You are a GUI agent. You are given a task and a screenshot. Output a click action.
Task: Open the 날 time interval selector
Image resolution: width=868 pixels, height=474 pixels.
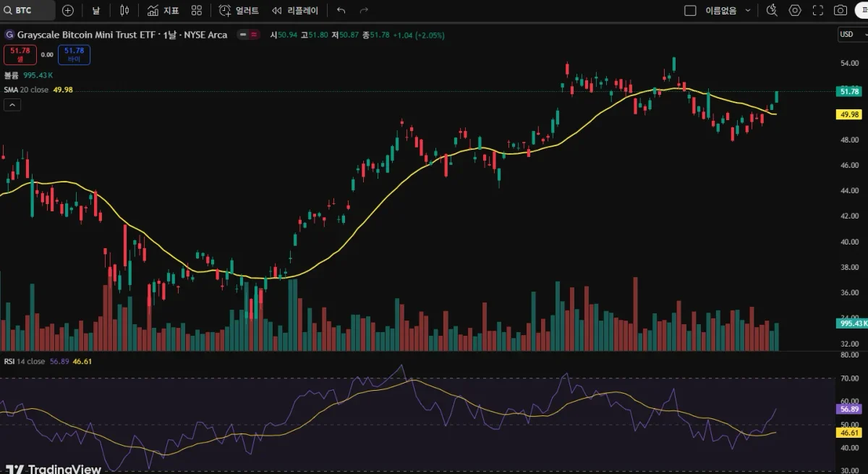tap(96, 11)
